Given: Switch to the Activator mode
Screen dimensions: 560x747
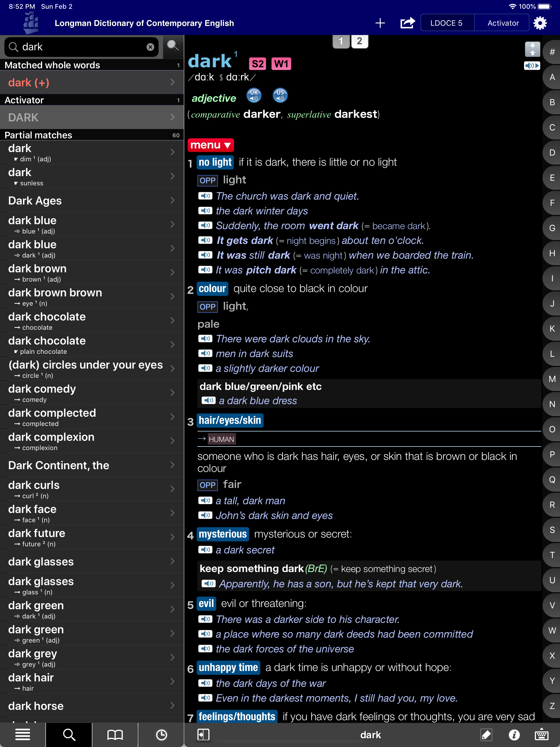Looking at the screenshot, I should point(503,23).
